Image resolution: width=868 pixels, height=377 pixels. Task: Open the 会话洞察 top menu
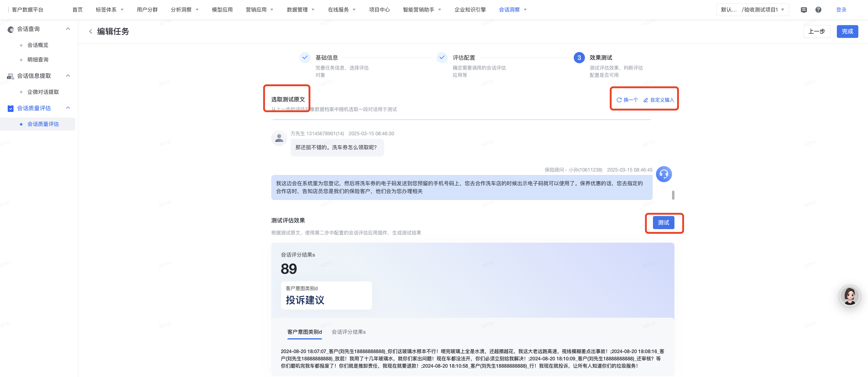512,10
